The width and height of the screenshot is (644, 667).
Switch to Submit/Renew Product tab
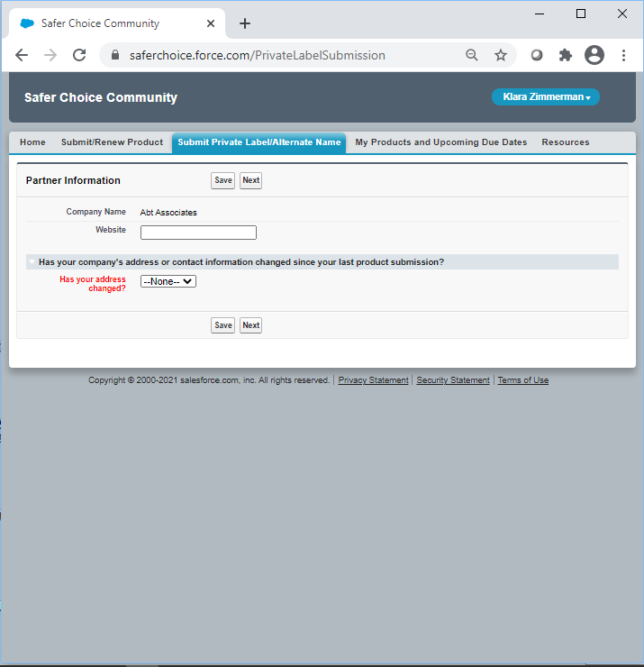point(112,142)
